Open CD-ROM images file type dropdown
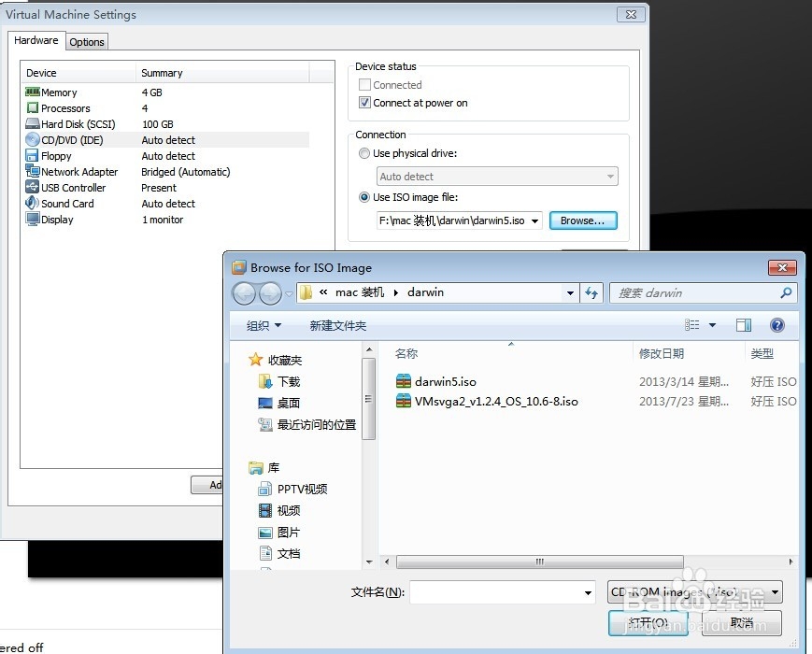The image size is (812, 654). pyautogui.click(x=695, y=591)
